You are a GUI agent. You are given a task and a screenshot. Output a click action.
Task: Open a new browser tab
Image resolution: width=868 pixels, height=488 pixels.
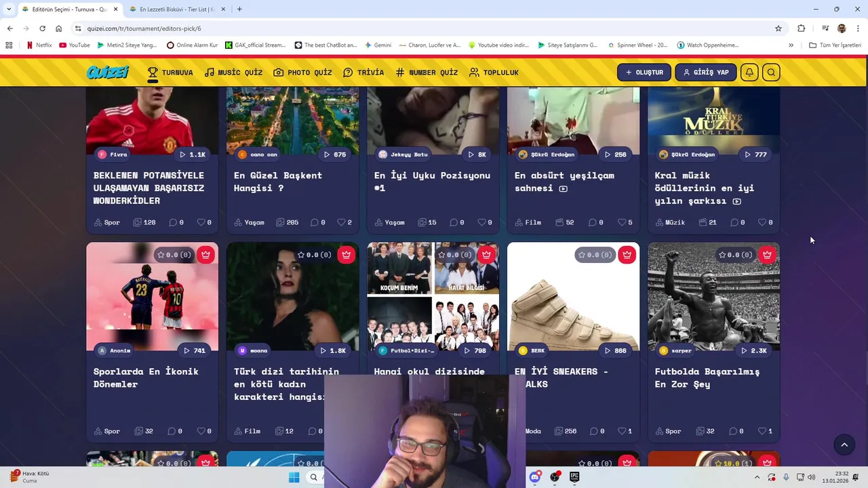[239, 9]
